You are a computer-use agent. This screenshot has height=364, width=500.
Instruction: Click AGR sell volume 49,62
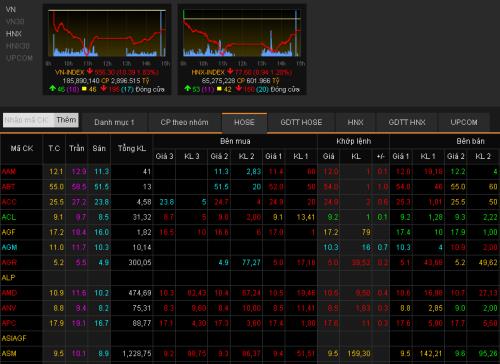pyautogui.click(x=488, y=263)
